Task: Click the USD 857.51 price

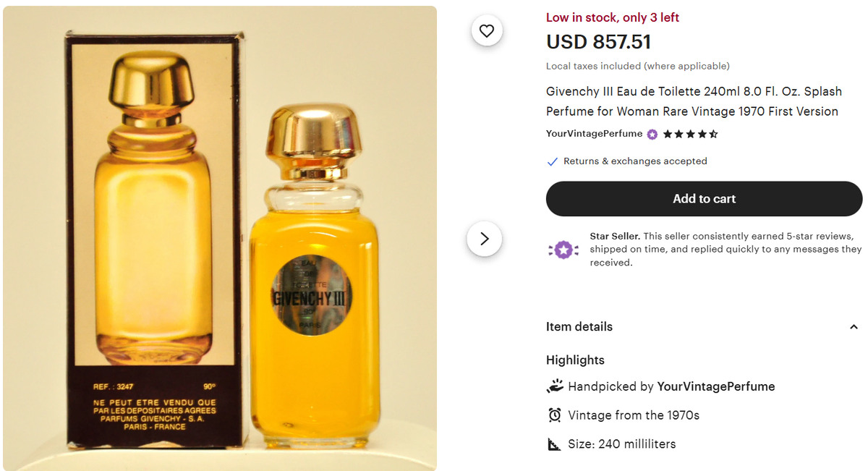Action: 599,42
